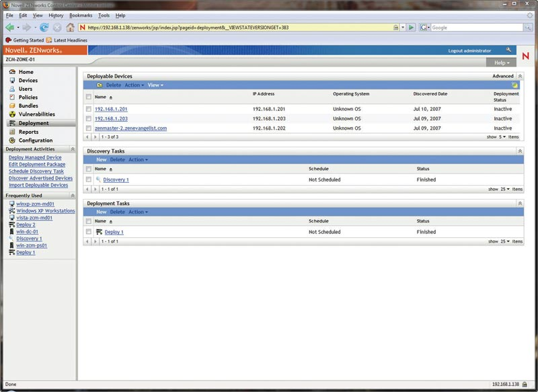The image size is (538, 392).
Task: Change show items count in Deployable Devices
Action: coord(502,137)
